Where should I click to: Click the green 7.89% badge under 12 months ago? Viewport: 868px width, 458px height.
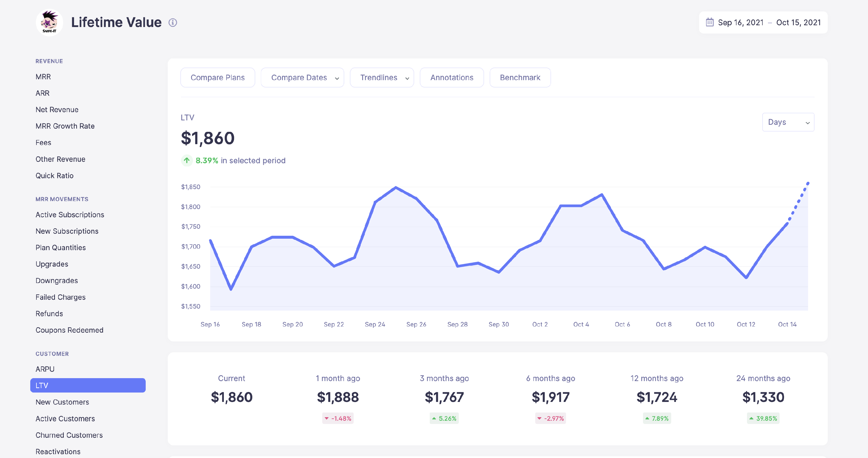click(657, 418)
